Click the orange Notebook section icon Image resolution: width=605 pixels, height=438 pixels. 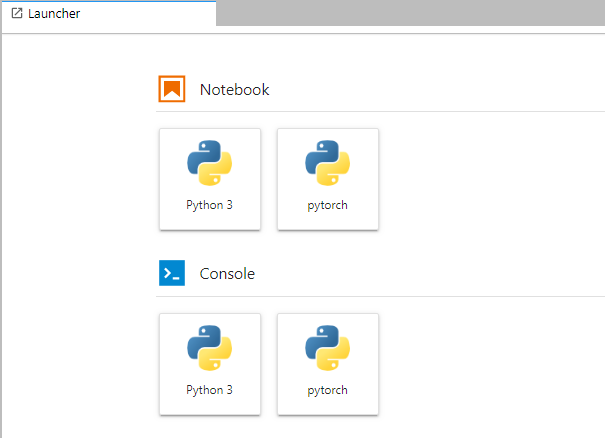click(172, 89)
